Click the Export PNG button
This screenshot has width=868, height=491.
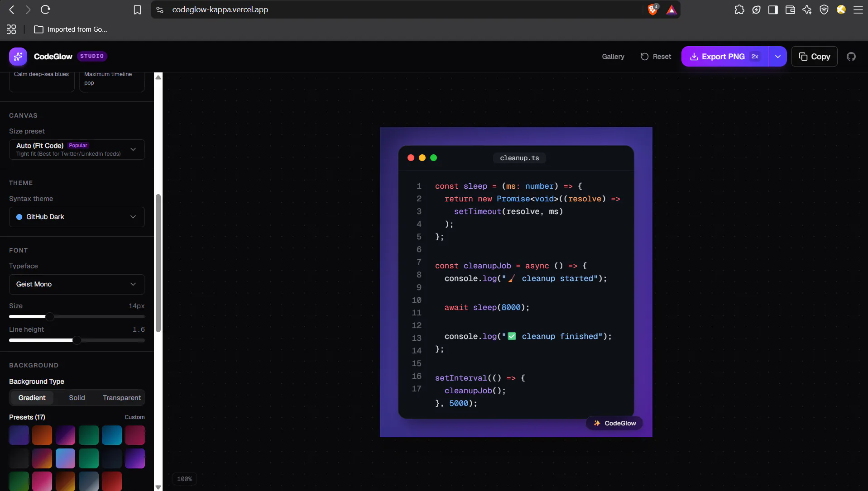(x=724, y=57)
